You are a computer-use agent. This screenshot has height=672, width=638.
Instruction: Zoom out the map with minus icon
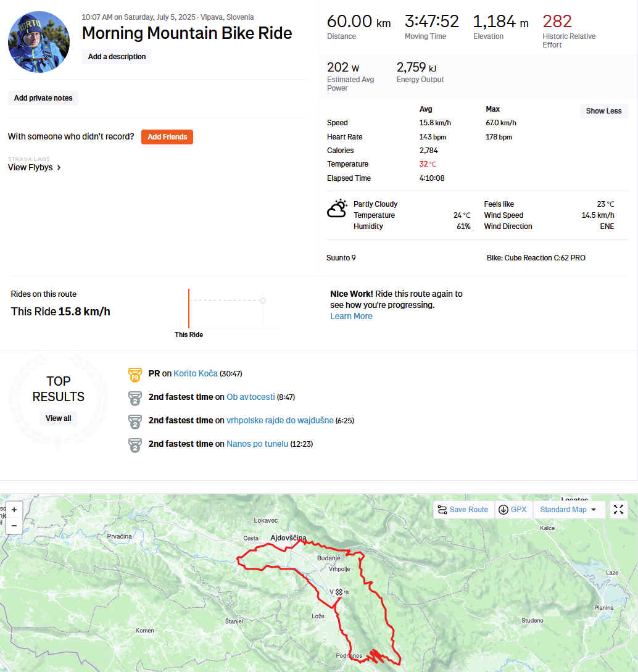click(14, 525)
